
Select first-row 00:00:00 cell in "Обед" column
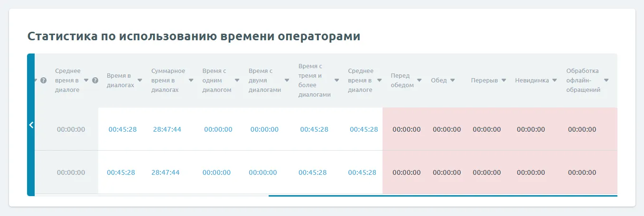(x=447, y=129)
